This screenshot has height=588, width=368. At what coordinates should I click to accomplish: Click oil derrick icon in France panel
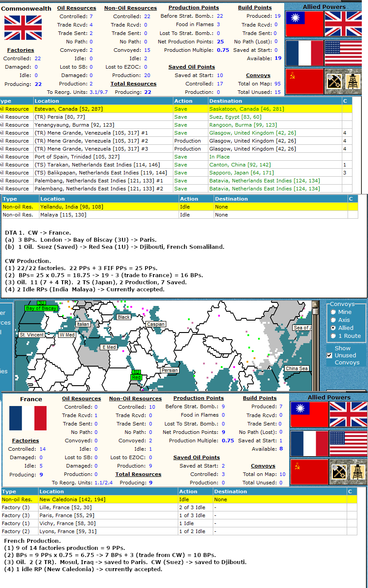[x=358, y=472]
